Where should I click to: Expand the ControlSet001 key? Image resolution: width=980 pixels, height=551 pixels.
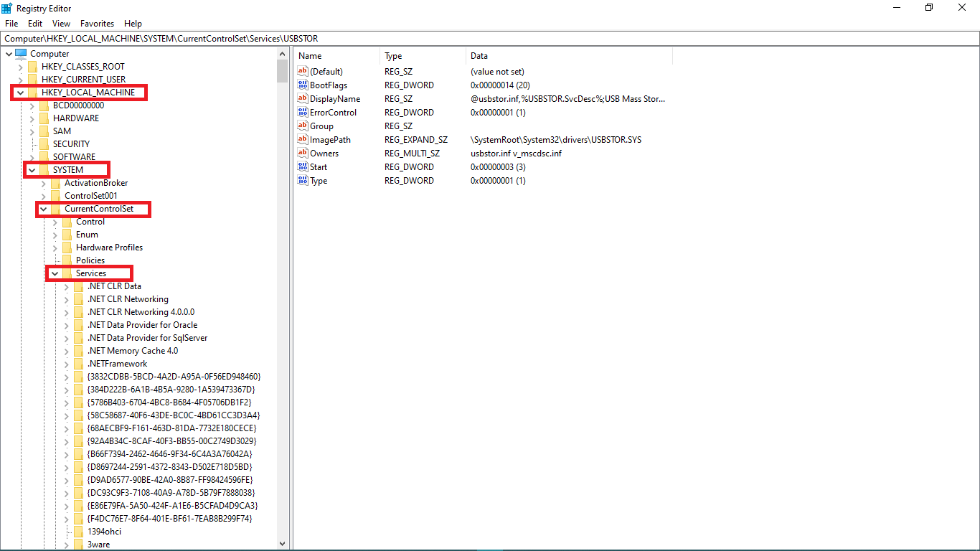(42, 195)
